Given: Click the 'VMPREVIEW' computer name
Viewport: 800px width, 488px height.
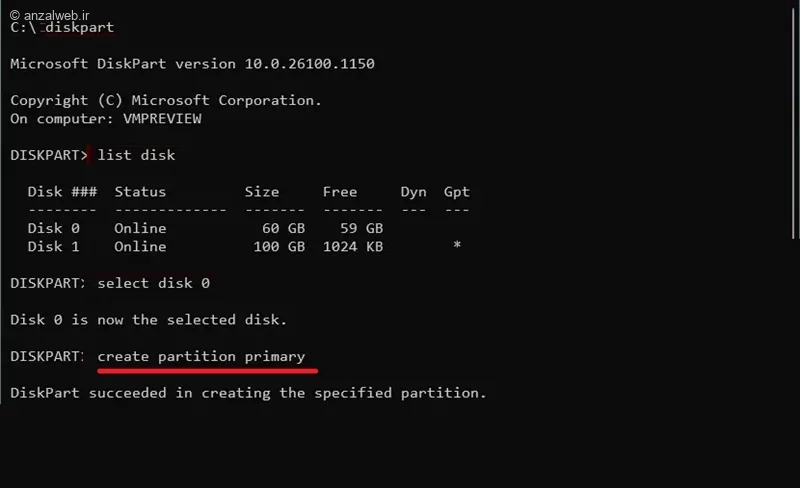Looking at the screenshot, I should (162, 118).
